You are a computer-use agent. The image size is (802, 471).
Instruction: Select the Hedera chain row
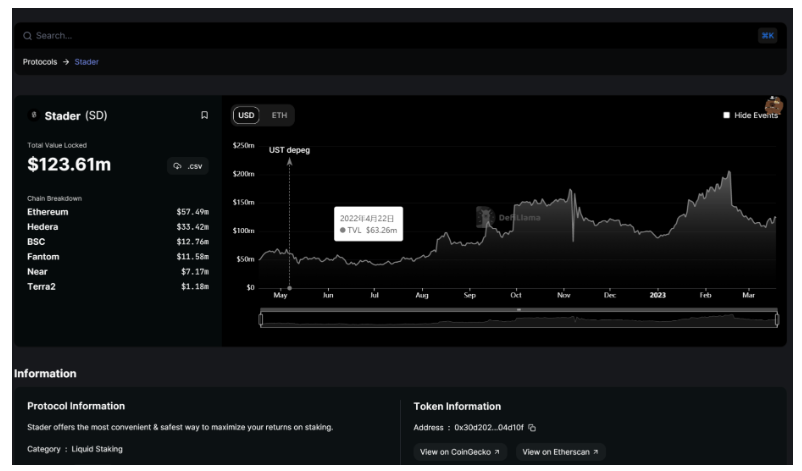point(118,227)
